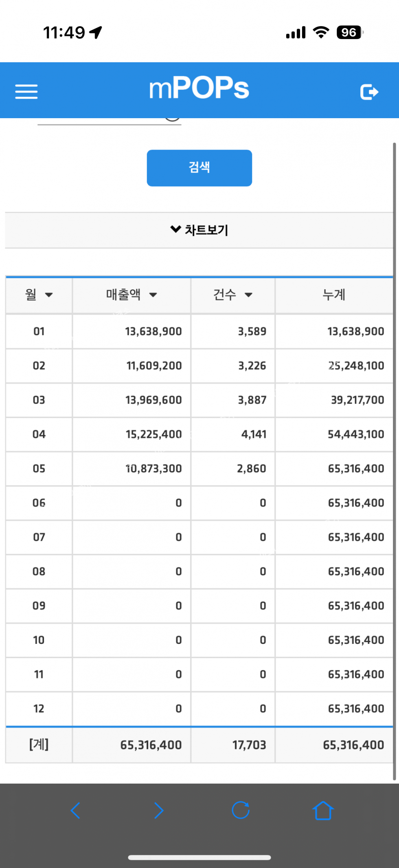Viewport: 399px width, 868px height.
Task: Select the month 01 row cell
Action: [x=39, y=331]
